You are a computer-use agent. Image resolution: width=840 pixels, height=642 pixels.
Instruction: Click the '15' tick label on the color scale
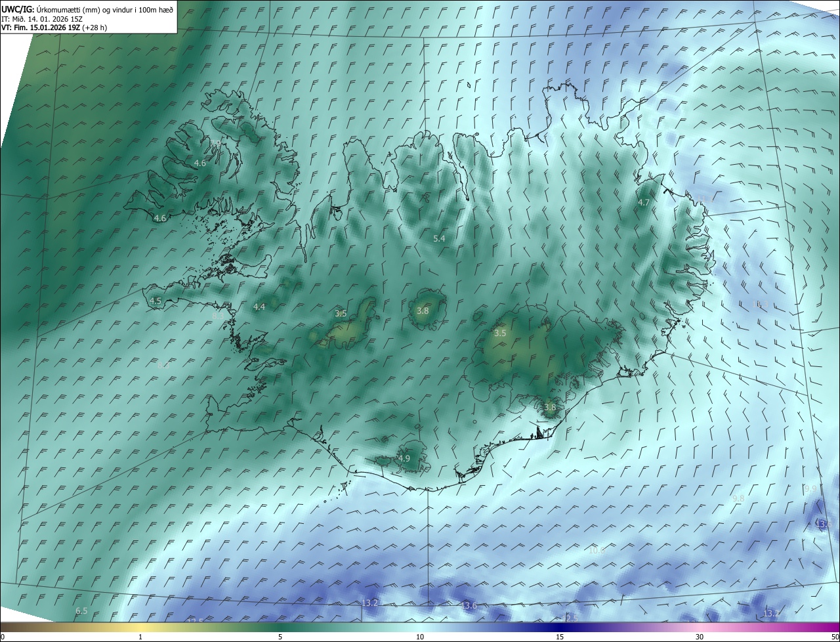coord(560,637)
